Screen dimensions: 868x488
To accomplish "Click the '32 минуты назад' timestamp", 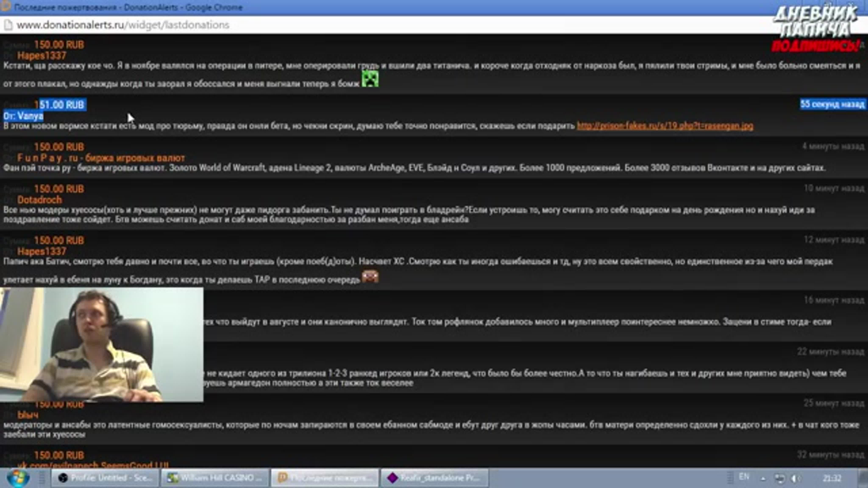I will 831,455.
